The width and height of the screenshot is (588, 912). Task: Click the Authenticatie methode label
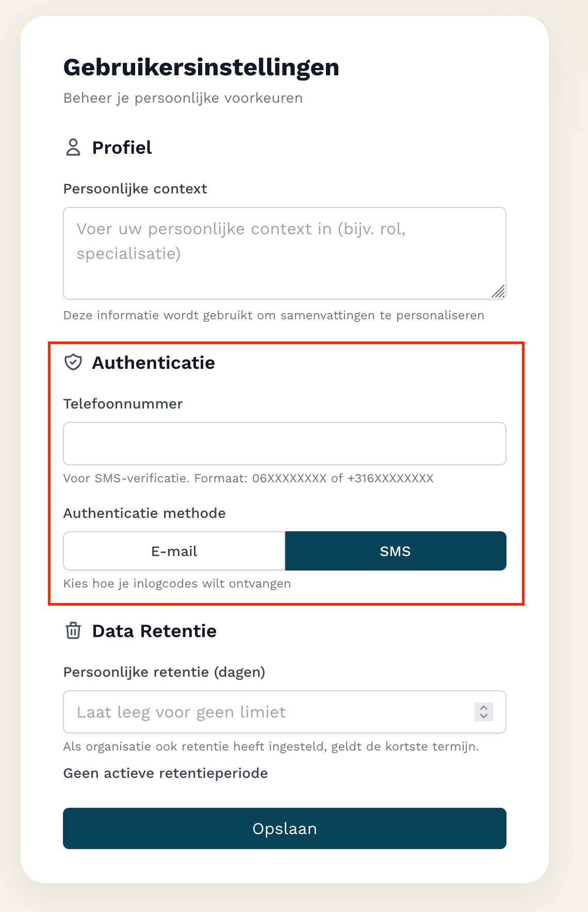click(x=144, y=513)
